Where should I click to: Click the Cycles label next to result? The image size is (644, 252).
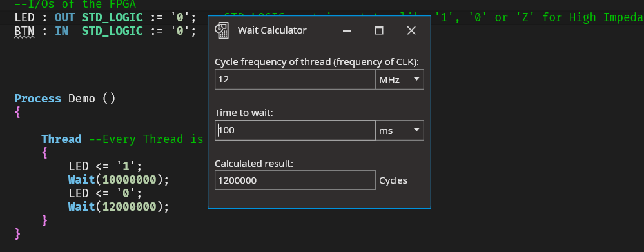click(393, 180)
